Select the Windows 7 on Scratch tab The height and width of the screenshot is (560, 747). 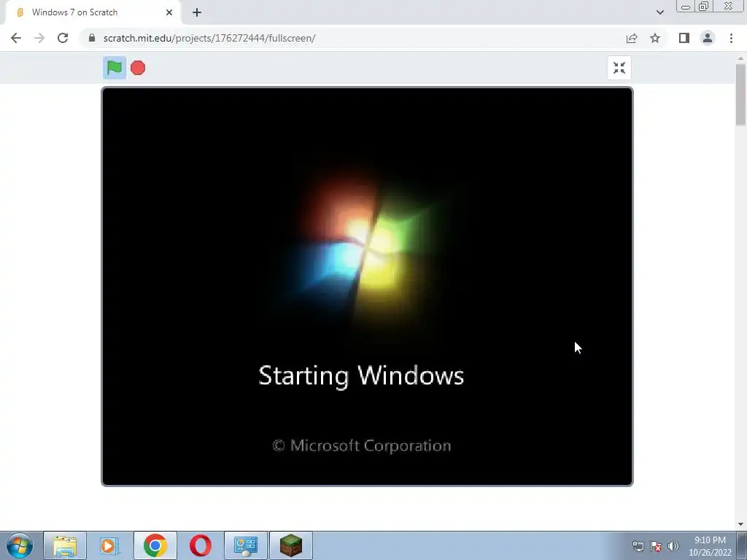(93, 12)
